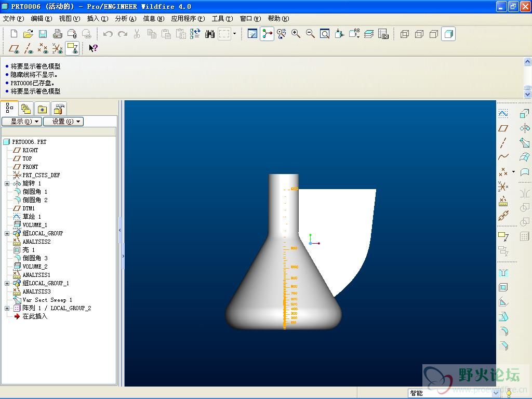The height and width of the screenshot is (399, 532).
Task: Select the Coordinate System tool in right toolbar
Action: (x=503, y=187)
